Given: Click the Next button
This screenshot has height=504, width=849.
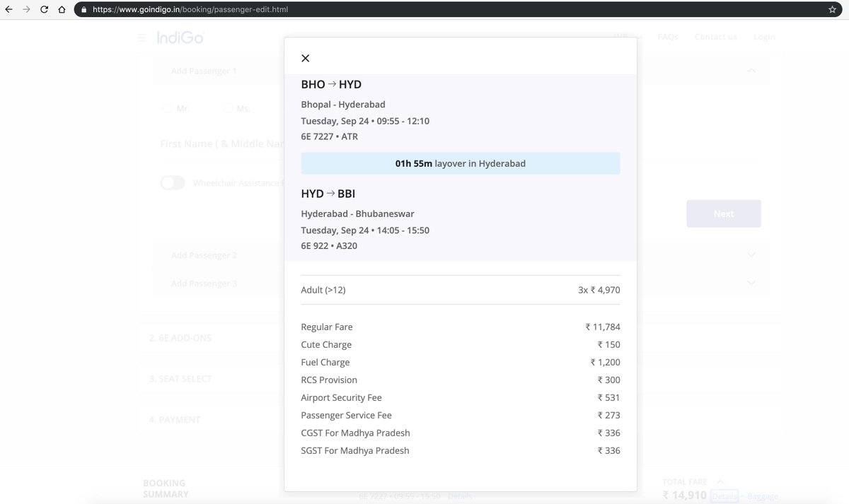Looking at the screenshot, I should [724, 213].
